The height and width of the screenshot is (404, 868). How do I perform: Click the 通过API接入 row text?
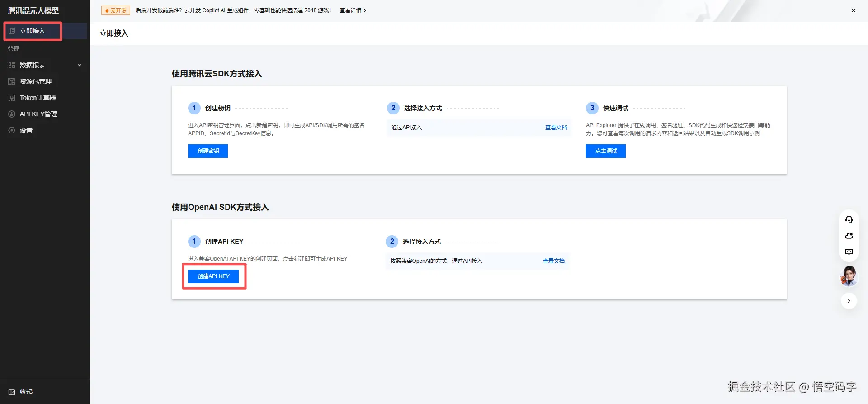(406, 128)
